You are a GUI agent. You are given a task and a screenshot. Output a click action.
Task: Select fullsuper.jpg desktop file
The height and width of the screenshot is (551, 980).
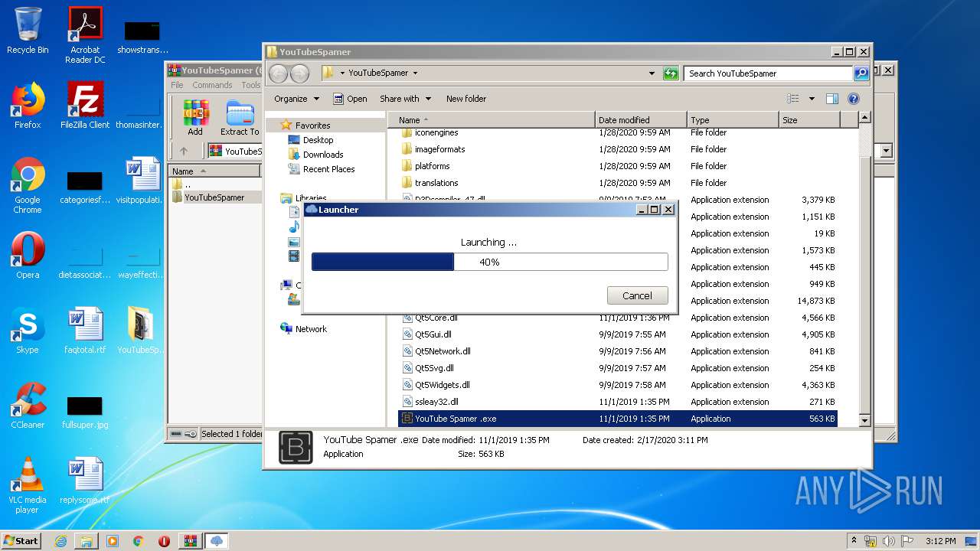(85, 410)
